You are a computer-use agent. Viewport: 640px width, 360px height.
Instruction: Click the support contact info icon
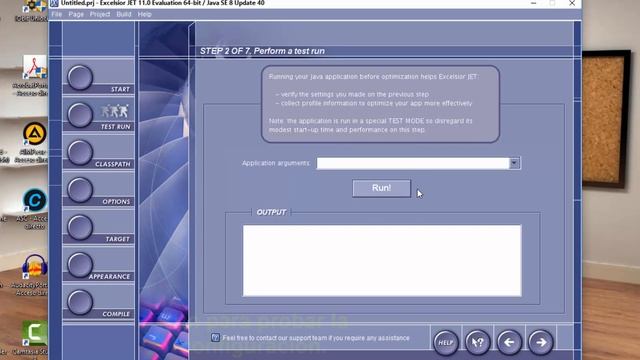(215, 338)
